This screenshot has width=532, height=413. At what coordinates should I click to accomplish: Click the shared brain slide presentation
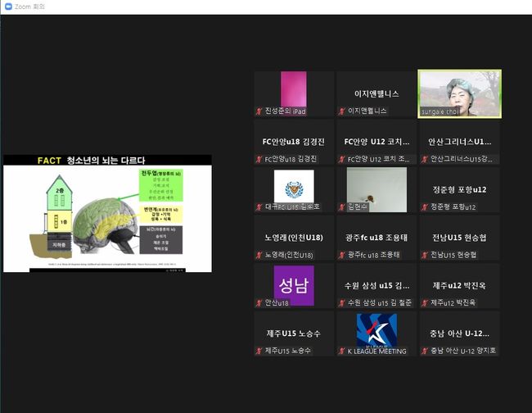107,213
